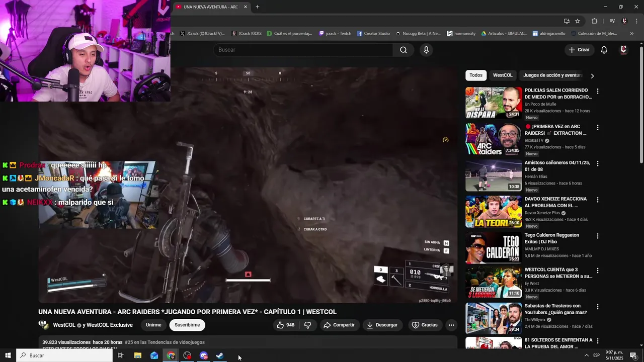Open Creator Studio bookmark
The image size is (644, 362).
point(373,34)
